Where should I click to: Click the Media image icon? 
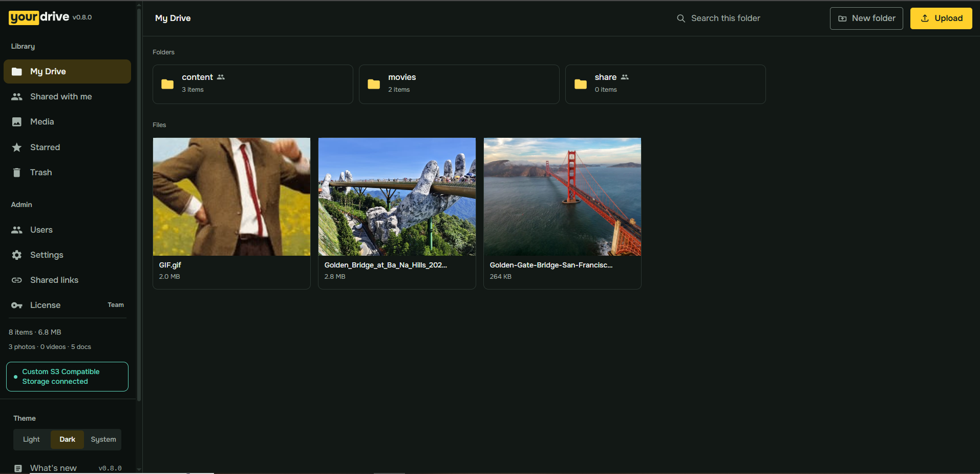pos(17,122)
